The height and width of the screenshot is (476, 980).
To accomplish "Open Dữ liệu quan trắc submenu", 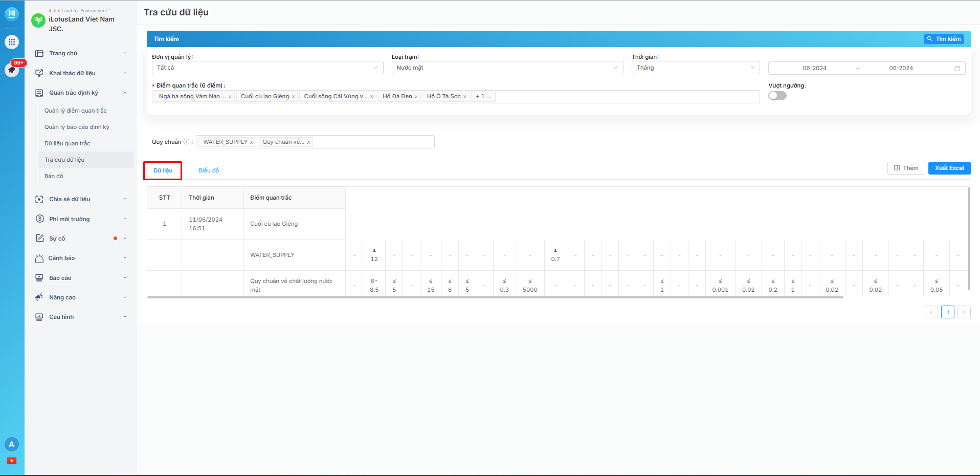I will pos(86,143).
